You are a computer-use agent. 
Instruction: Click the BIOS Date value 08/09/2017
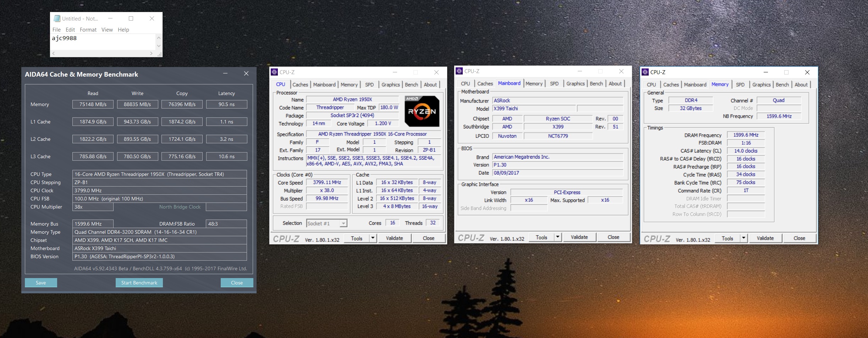[557, 173]
